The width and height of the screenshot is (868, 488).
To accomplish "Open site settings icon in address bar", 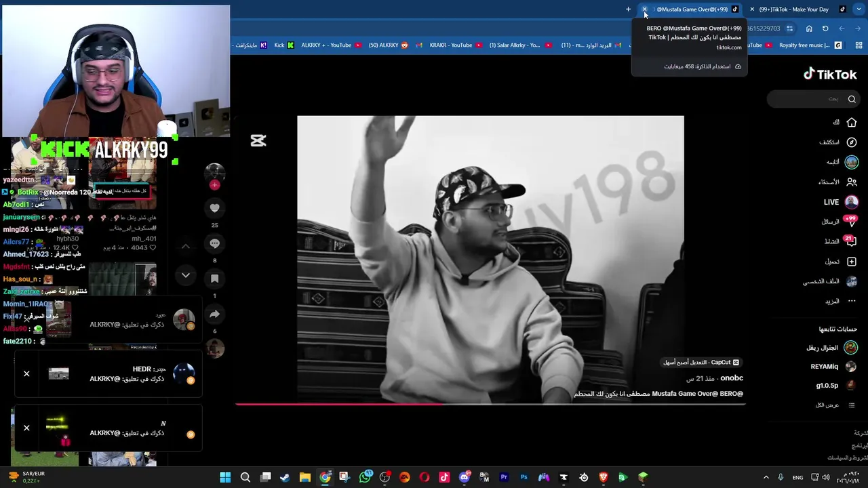I will tap(789, 28).
